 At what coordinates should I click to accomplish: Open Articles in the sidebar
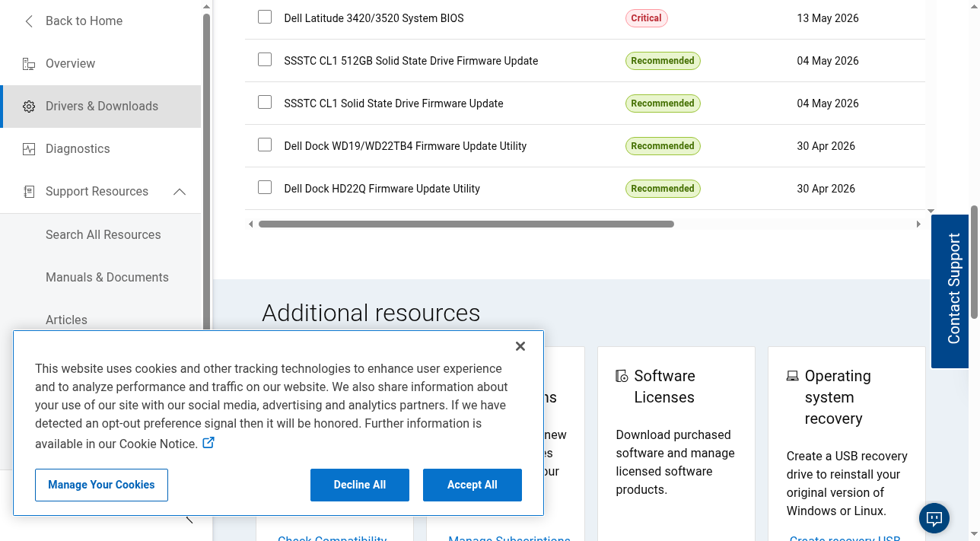[x=66, y=320]
